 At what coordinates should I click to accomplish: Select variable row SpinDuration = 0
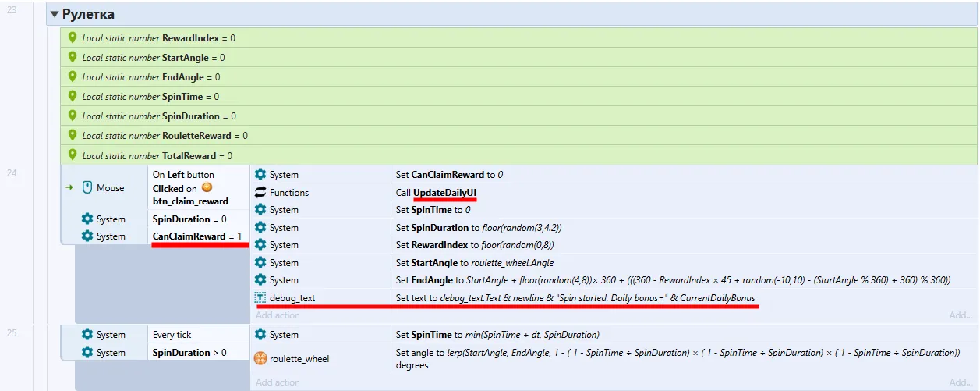tap(518, 116)
